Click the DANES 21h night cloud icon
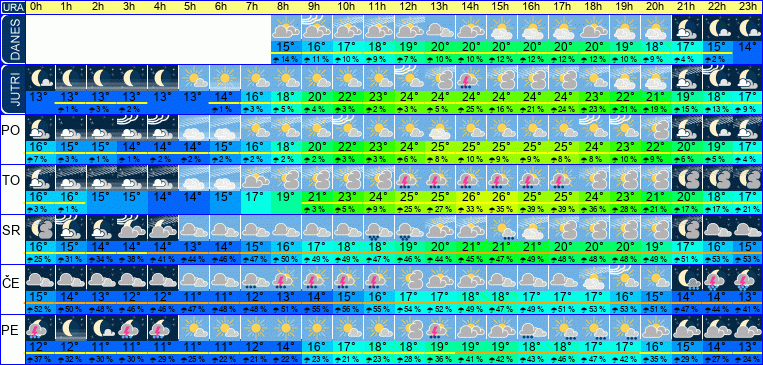 686,28
